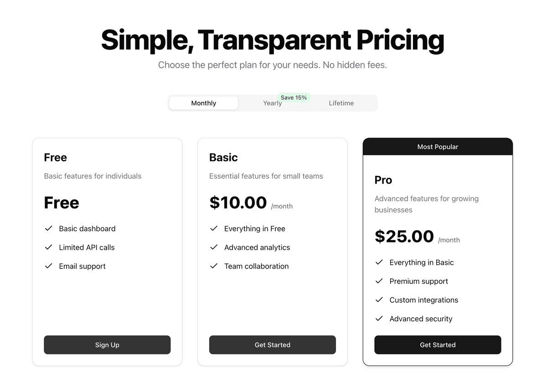Click the Most Popular banner
The image size is (547, 392).
click(438, 146)
